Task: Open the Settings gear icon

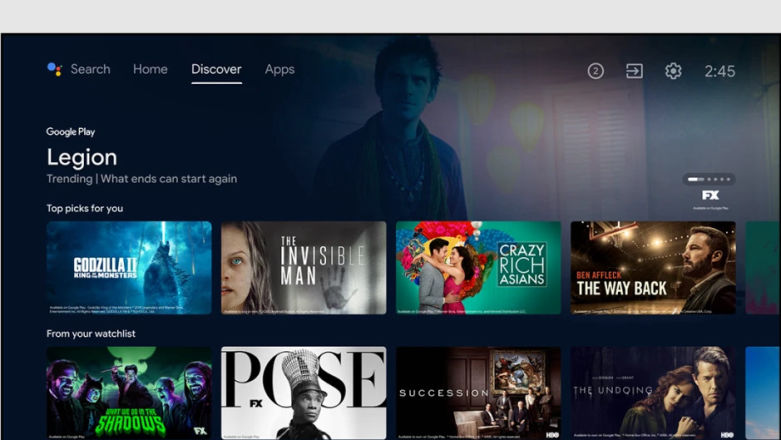Action: (x=673, y=71)
